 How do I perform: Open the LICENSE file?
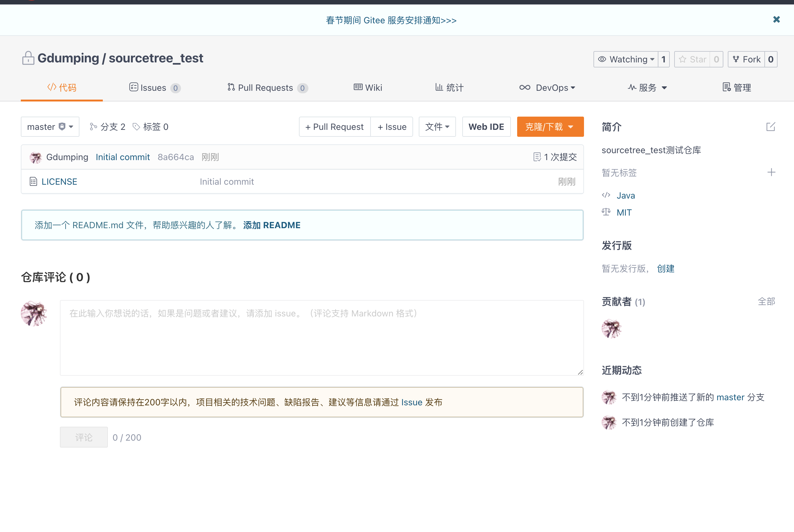59,182
